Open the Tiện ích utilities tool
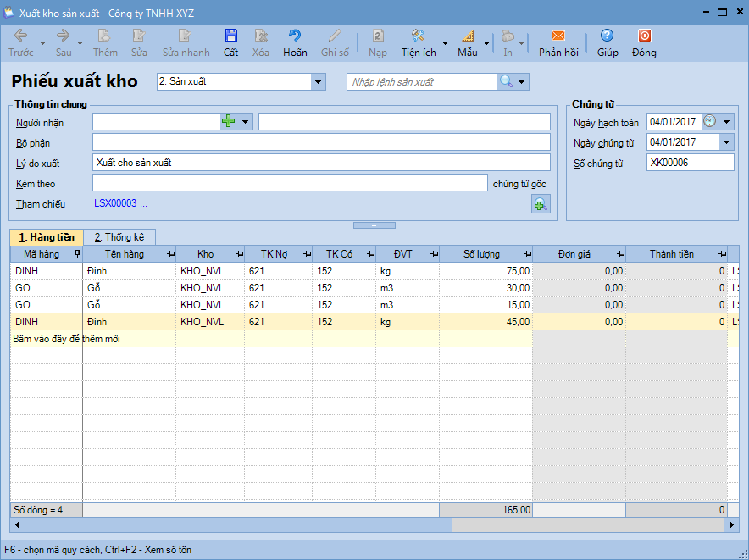Image resolution: width=749 pixels, height=560 pixels. tap(419, 36)
